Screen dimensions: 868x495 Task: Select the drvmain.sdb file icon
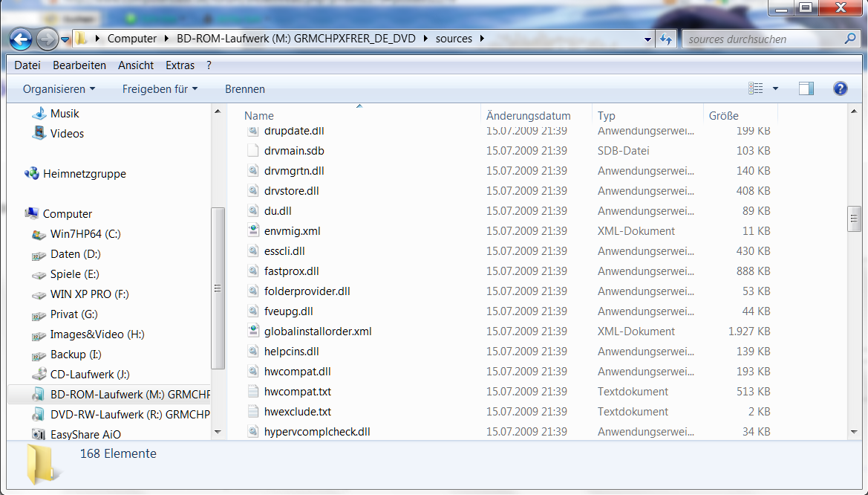click(x=253, y=150)
